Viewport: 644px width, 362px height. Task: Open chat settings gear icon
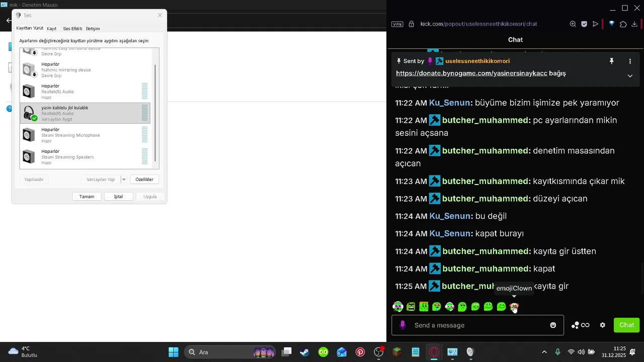coord(602,325)
